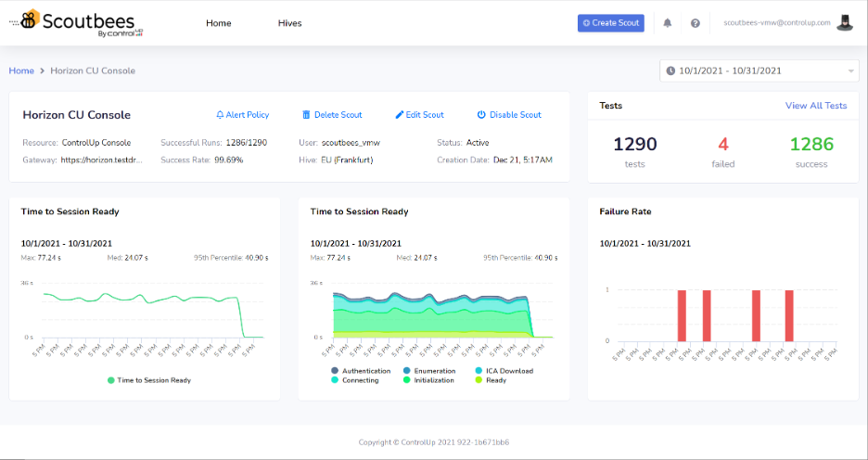Click the Create Scout button
868x460 pixels.
click(x=610, y=23)
